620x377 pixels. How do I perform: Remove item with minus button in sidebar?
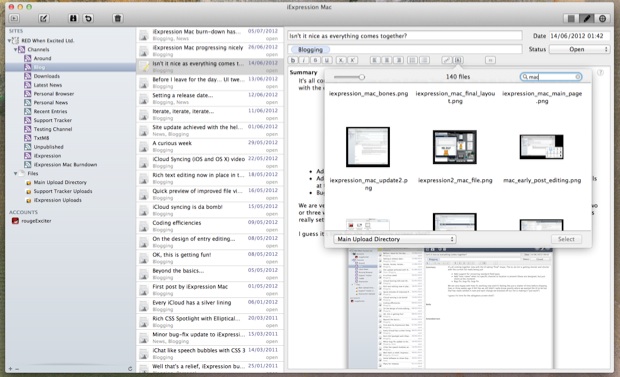tap(17, 369)
